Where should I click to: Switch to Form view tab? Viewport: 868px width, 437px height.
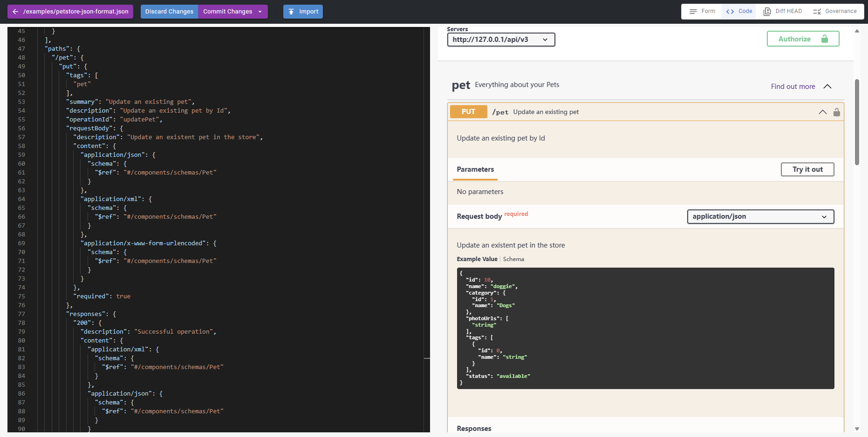pos(702,11)
